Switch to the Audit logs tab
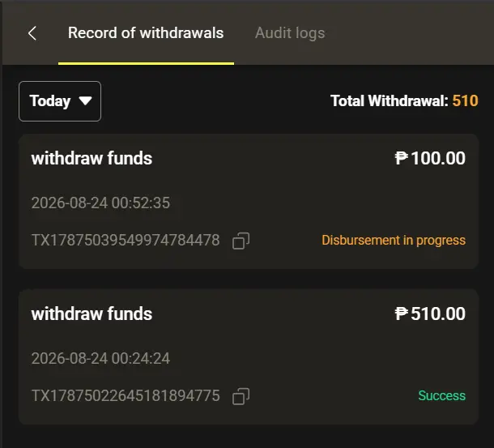The image size is (494, 448). pos(290,33)
